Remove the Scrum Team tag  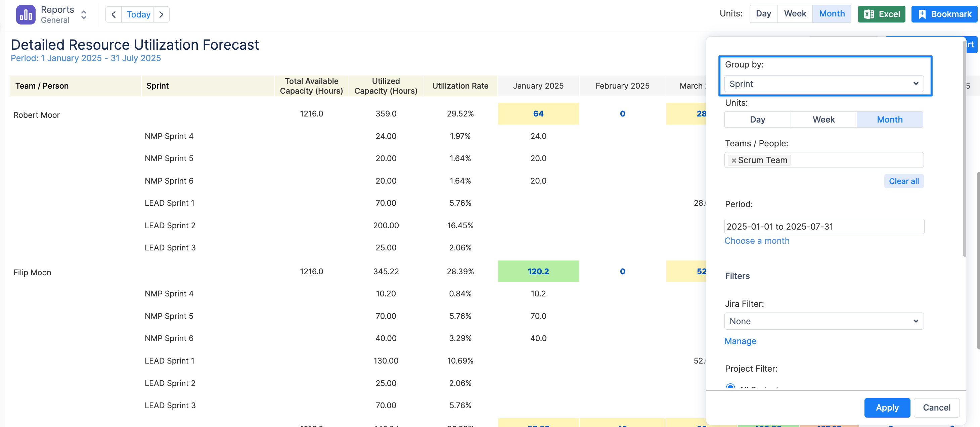tap(734, 160)
